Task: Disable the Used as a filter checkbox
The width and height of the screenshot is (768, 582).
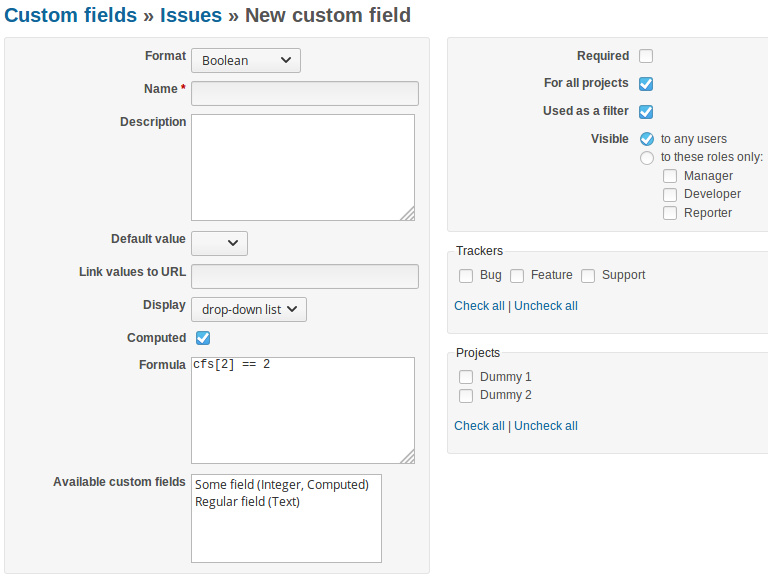Action: pyautogui.click(x=646, y=112)
